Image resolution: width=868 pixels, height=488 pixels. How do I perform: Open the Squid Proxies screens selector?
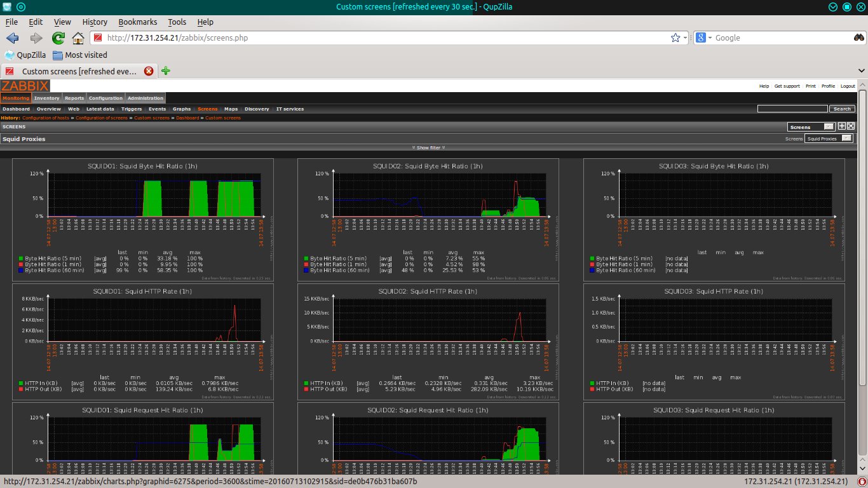point(829,139)
